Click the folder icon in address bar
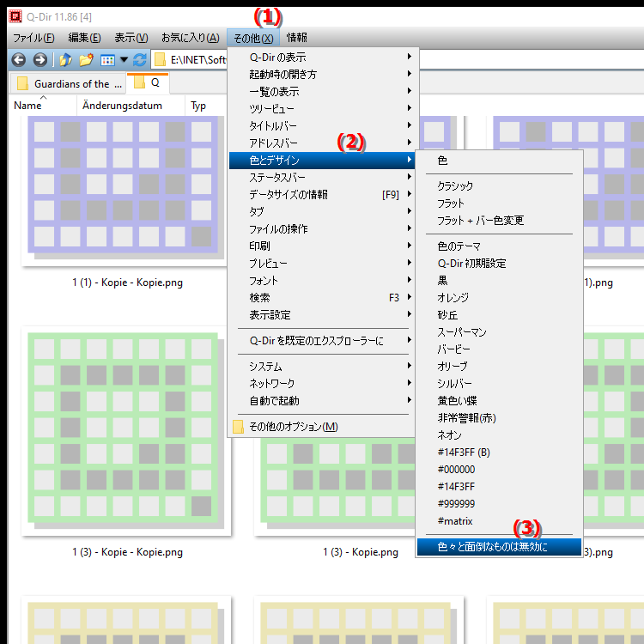This screenshot has width=644, height=644. [x=160, y=60]
